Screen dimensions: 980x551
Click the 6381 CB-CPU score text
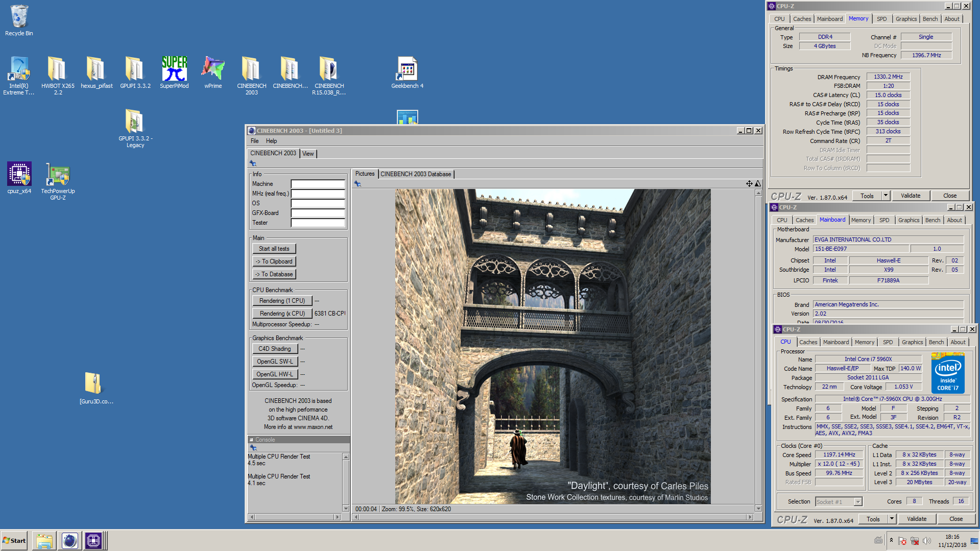(x=330, y=314)
